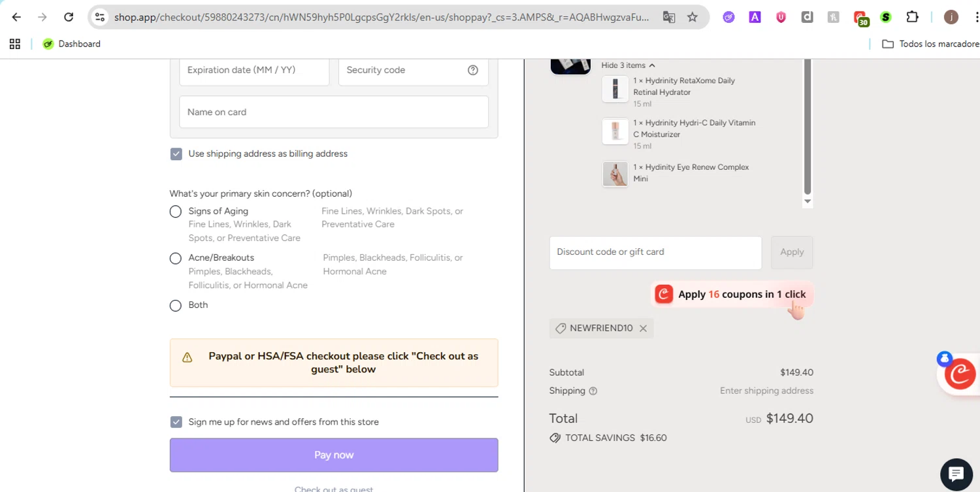980x492 pixels.
Task: Open the apps grid in bookmarks bar
Action: point(15,44)
